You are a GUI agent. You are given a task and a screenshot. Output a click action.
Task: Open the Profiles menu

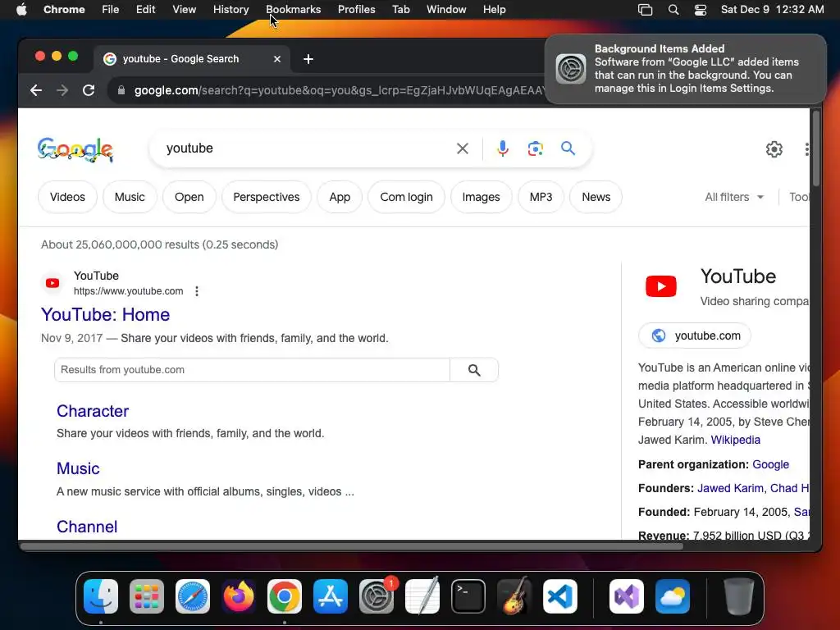[x=356, y=10]
